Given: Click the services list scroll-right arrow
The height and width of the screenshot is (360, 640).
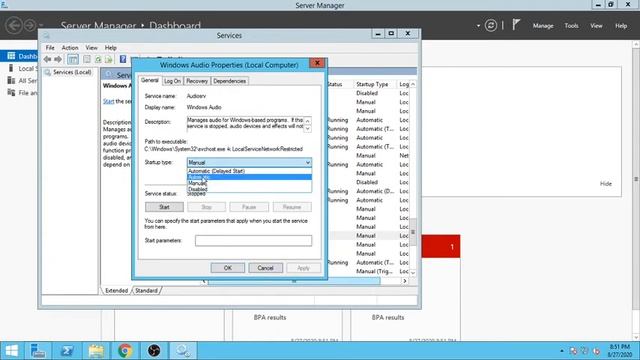Looking at the screenshot, I should (404, 281).
